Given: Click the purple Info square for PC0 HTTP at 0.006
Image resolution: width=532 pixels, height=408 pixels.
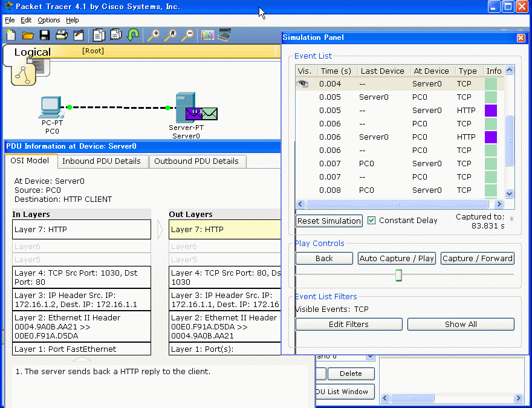Looking at the screenshot, I should tap(491, 137).
